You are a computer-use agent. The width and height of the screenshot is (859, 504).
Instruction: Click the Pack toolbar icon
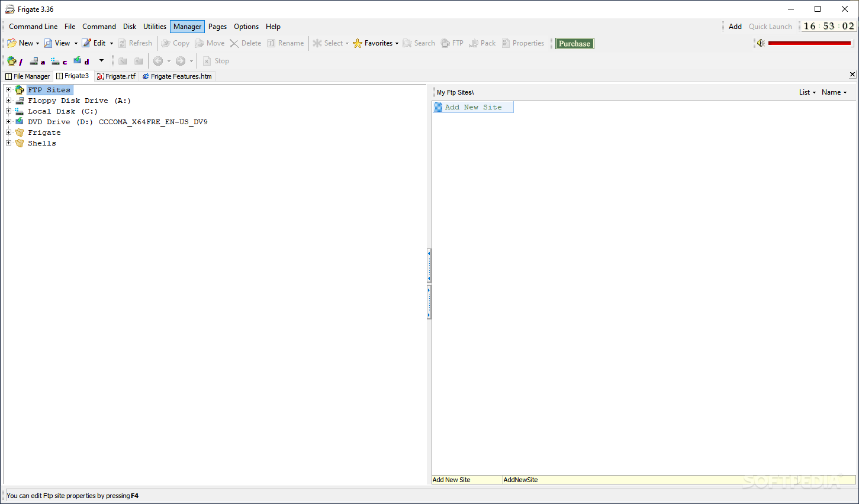[x=474, y=43]
